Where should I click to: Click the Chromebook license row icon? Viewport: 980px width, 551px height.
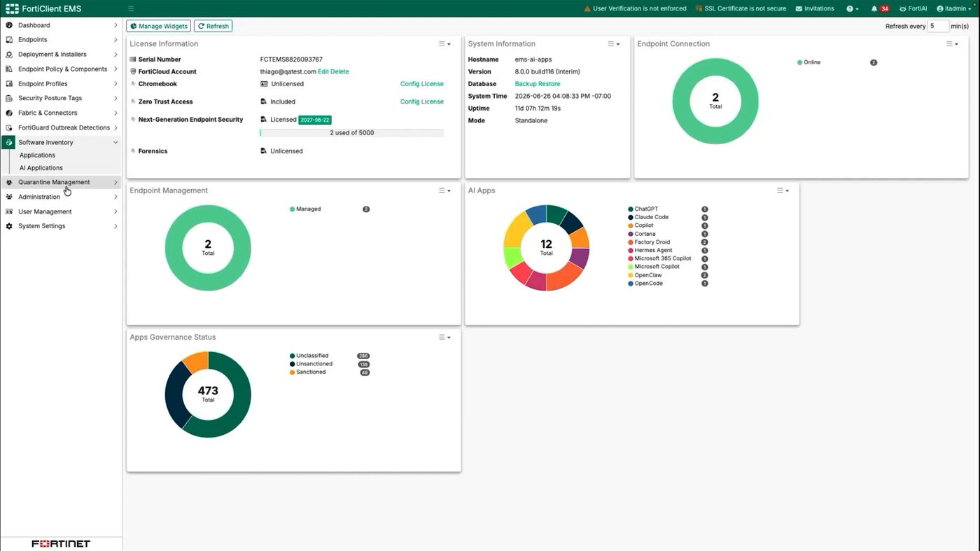pos(133,84)
